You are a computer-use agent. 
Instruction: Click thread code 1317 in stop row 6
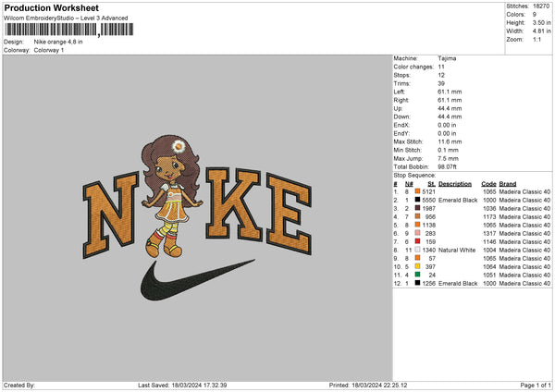489,234
